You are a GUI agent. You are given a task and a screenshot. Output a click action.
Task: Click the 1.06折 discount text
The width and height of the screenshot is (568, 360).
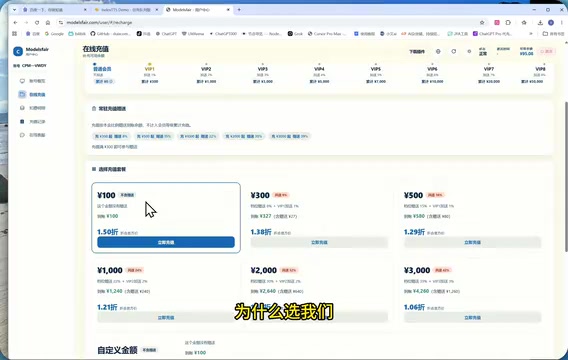[414, 307]
